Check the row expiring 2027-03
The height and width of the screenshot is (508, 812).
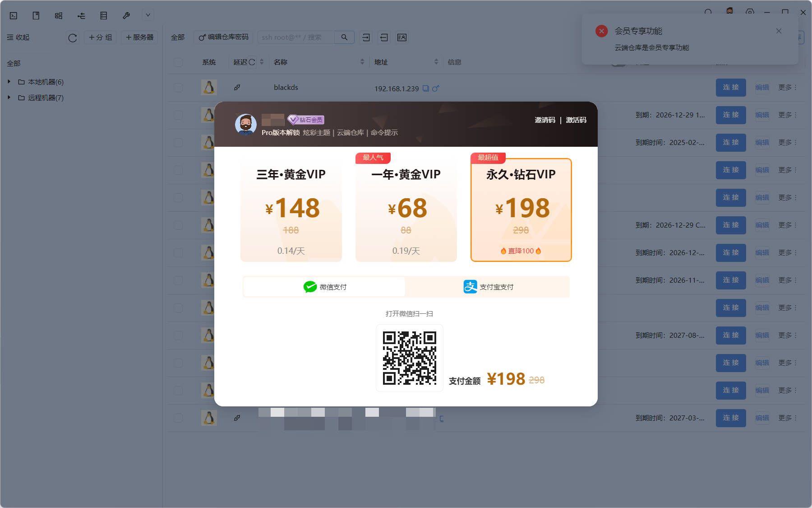click(x=179, y=418)
